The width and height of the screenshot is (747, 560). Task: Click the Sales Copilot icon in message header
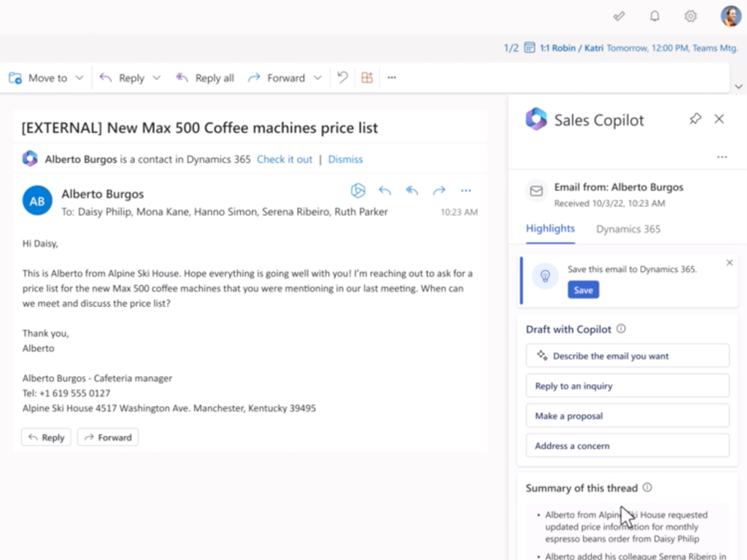pyautogui.click(x=357, y=191)
